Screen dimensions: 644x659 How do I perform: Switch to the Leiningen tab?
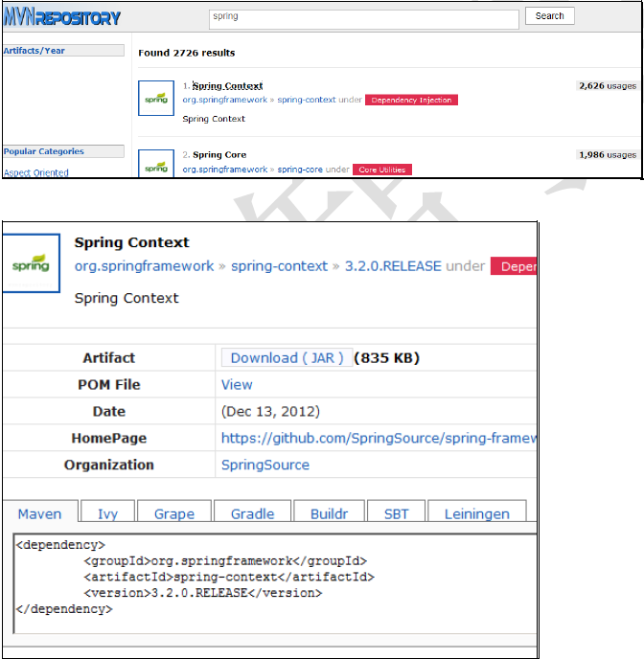[476, 513]
